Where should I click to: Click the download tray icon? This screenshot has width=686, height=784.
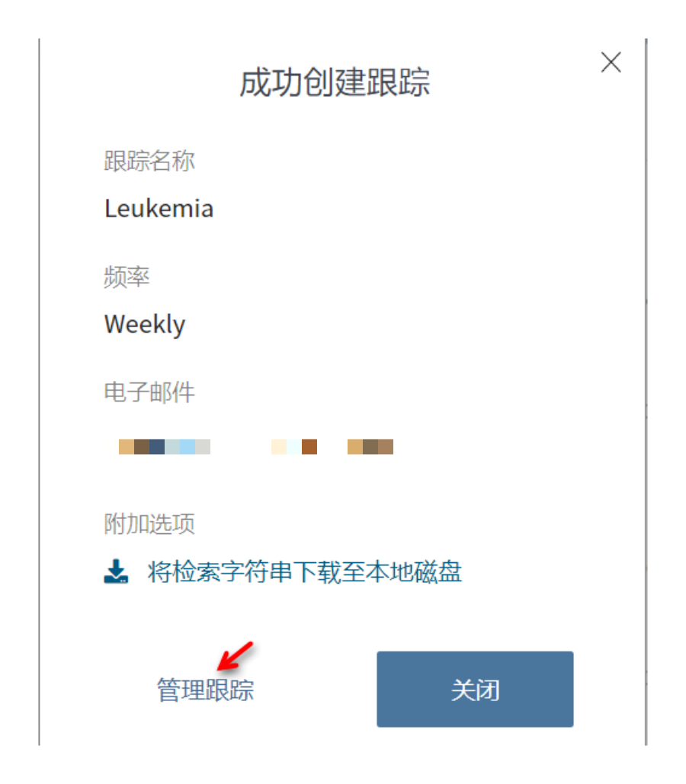pos(116,571)
